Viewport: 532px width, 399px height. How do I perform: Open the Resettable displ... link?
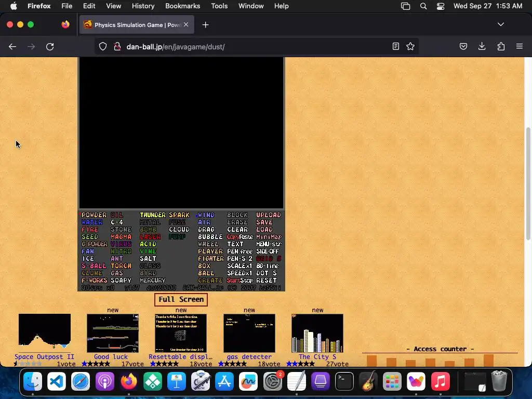[180, 356]
